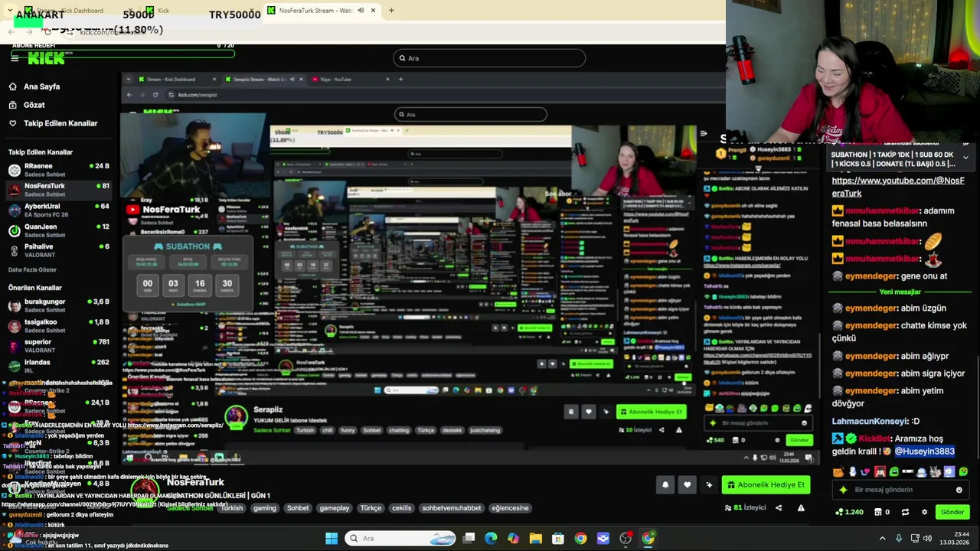Click username LahmacunKonseyi in chat
The height and width of the screenshot is (551, 980).
coord(869,421)
